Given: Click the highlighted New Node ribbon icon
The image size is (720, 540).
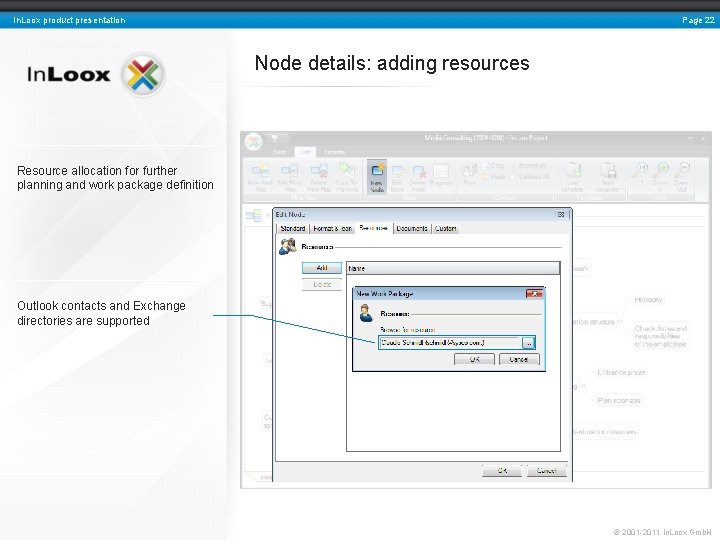Looking at the screenshot, I should click(x=377, y=177).
